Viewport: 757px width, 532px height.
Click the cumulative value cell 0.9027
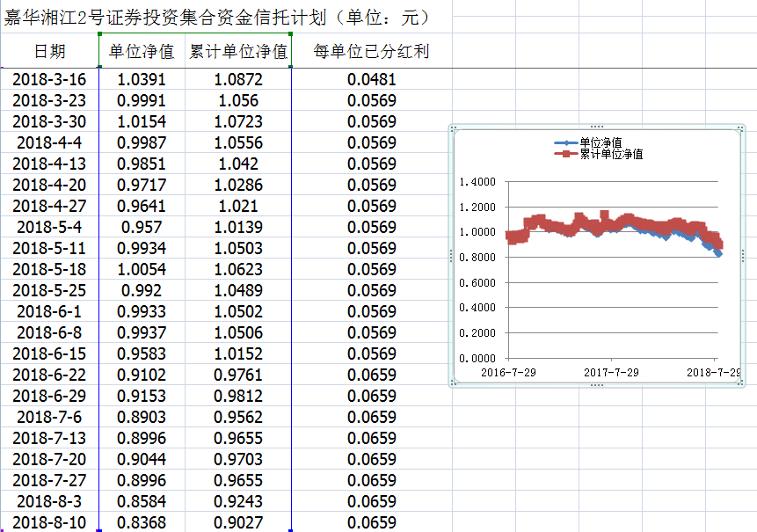(x=238, y=522)
